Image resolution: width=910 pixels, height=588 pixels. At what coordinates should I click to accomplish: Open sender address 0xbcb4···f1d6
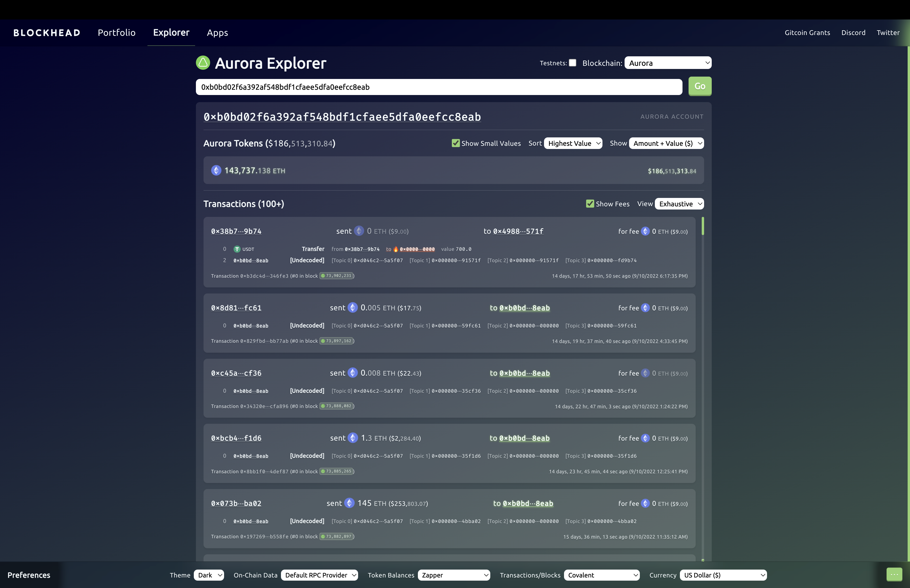click(x=236, y=438)
